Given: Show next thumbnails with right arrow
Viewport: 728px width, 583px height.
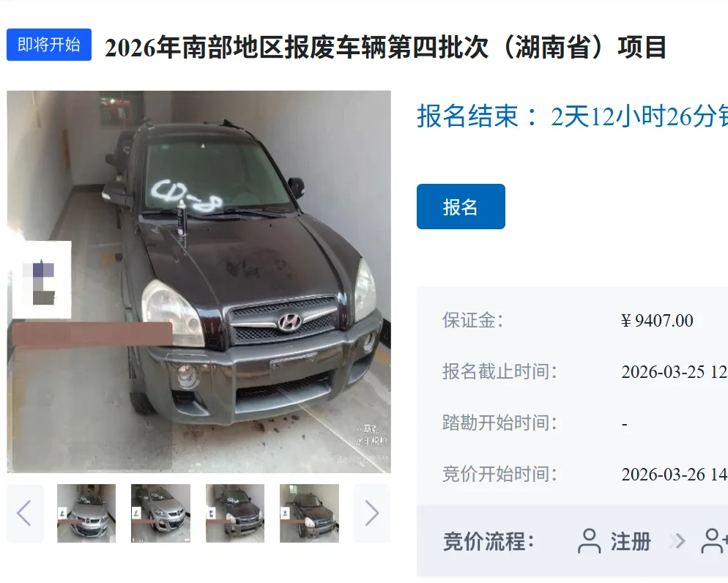Looking at the screenshot, I should tap(372, 513).
